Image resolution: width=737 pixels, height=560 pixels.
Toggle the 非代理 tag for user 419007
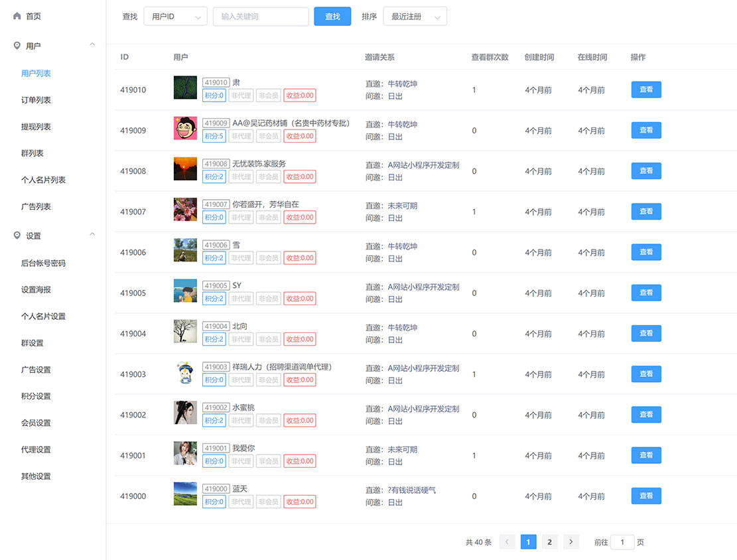[241, 217]
